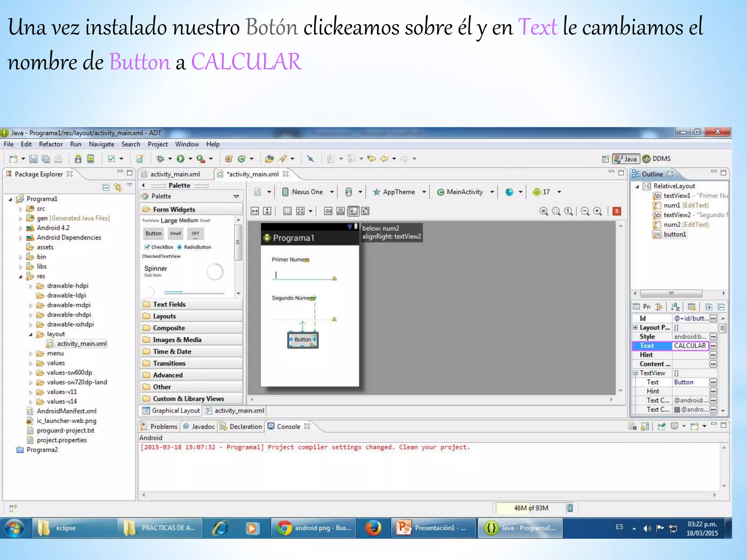Open the Android SDK Manager icon
This screenshot has height=560, width=747.
pos(78,159)
